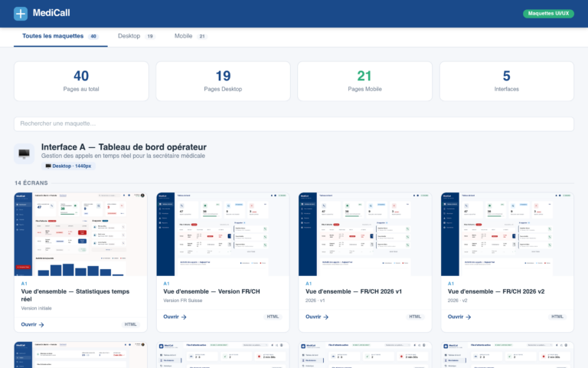588x368 pixels.
Task: Focus the Rechercher une maquette search field
Action: coord(294,124)
